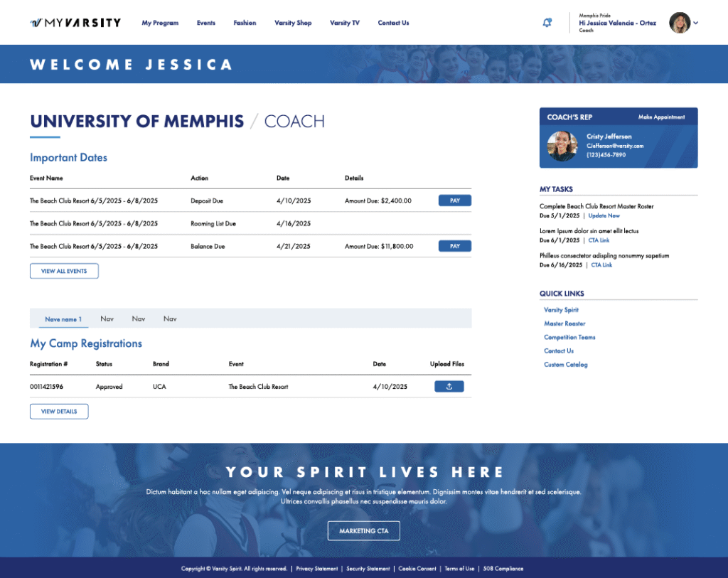Screen dimensions: 728x578
Task: Expand the user account dropdown chevron
Action: pyautogui.click(x=696, y=23)
